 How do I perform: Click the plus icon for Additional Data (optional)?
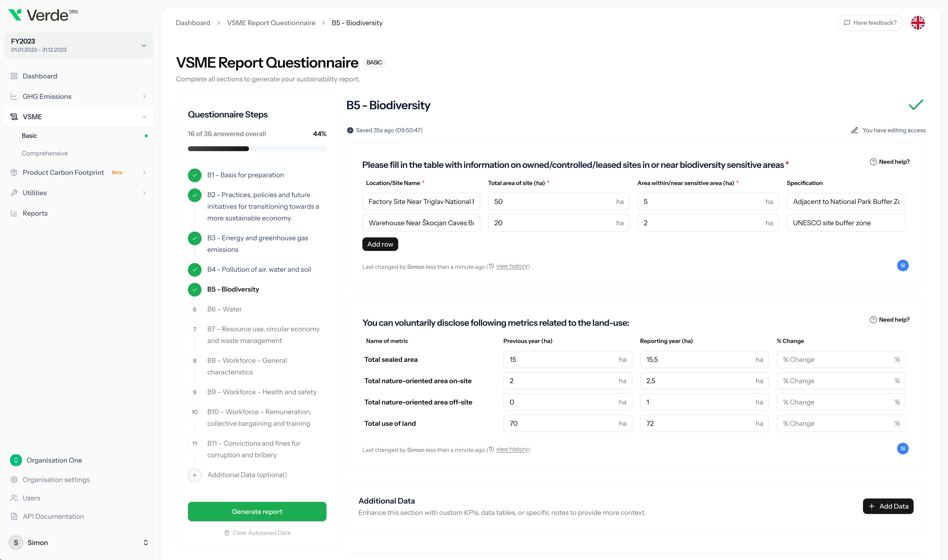(195, 475)
